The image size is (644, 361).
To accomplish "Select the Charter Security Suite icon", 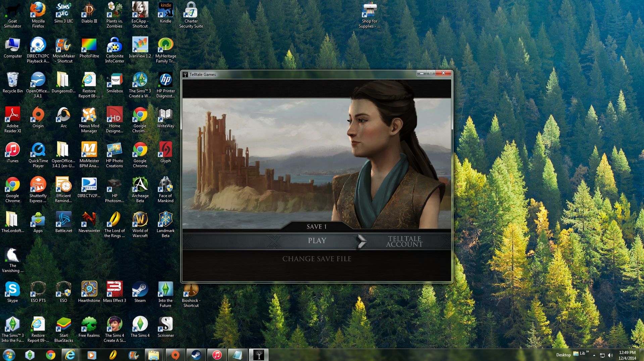I will click(191, 15).
